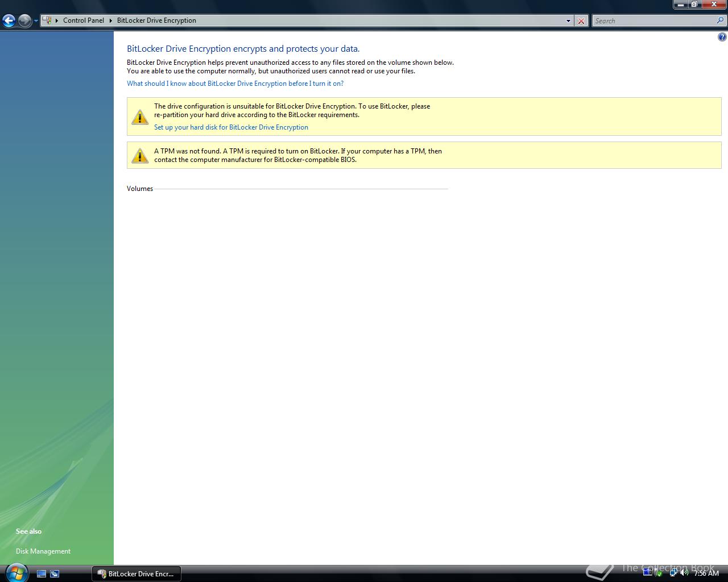The height and width of the screenshot is (582, 728).
Task: Click the 'drive configuration is unsuitable' message text
Action: (292, 110)
